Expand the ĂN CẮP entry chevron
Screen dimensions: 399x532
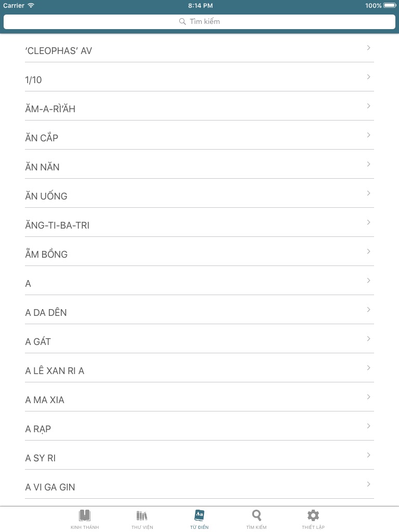(x=368, y=135)
